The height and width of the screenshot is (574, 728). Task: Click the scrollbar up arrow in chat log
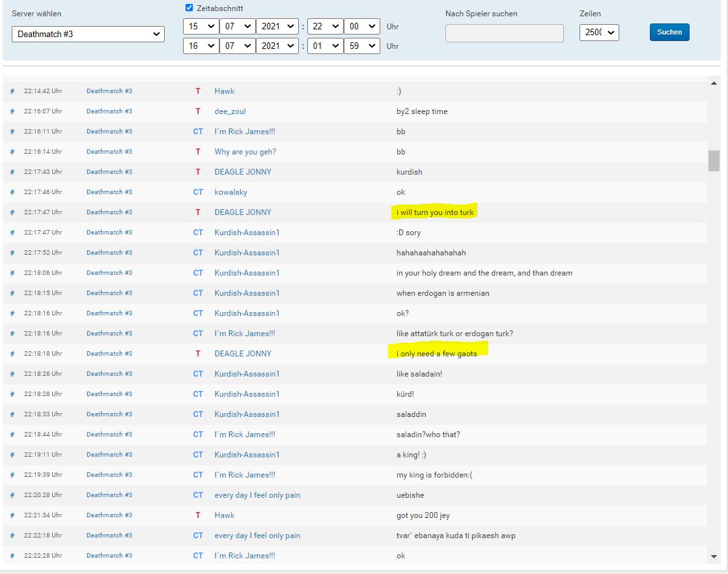point(714,82)
